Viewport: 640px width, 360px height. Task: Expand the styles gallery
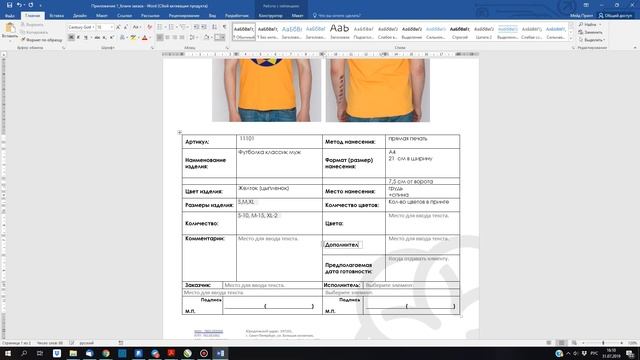[571, 38]
